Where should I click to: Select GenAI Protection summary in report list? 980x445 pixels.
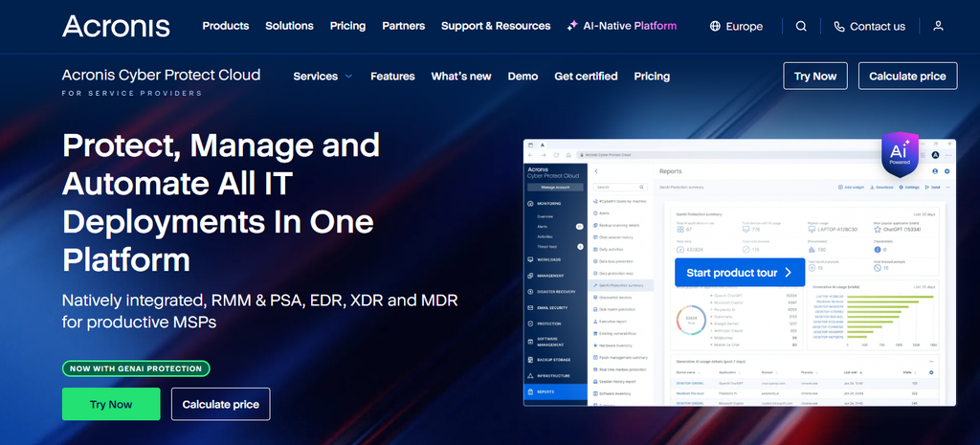click(x=620, y=285)
